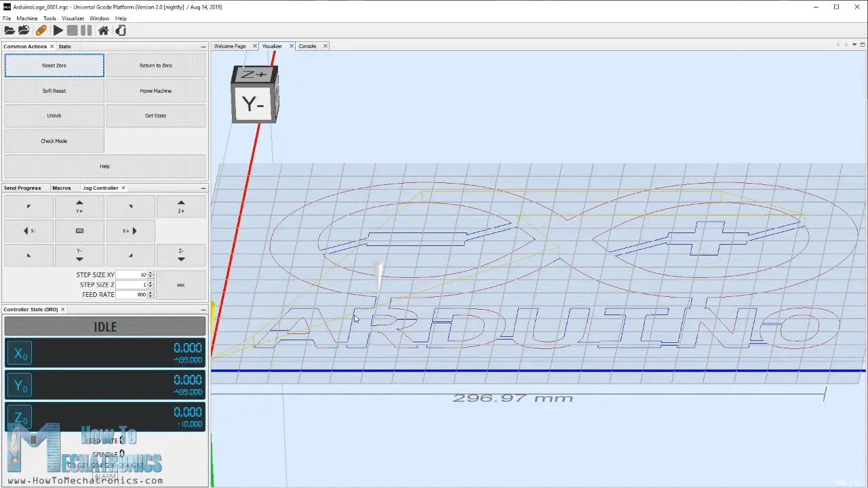Viewport: 868px width, 488px height.
Task: Increase Feed Rate using its up arrow
Action: [150, 291]
